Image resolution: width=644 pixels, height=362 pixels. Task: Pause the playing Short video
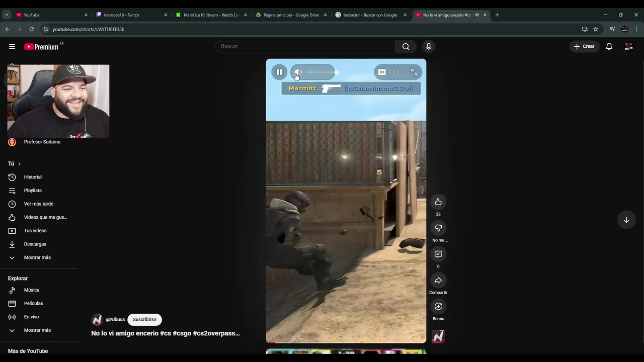click(x=279, y=72)
